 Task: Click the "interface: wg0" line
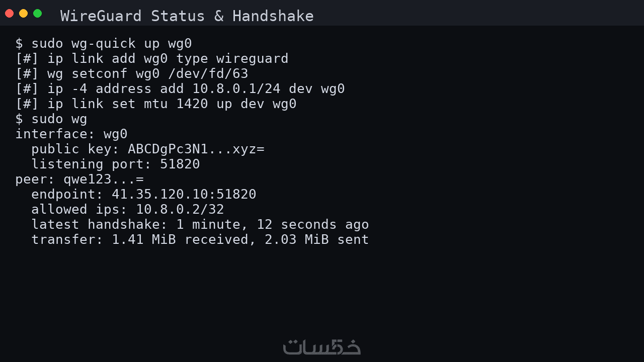71,134
